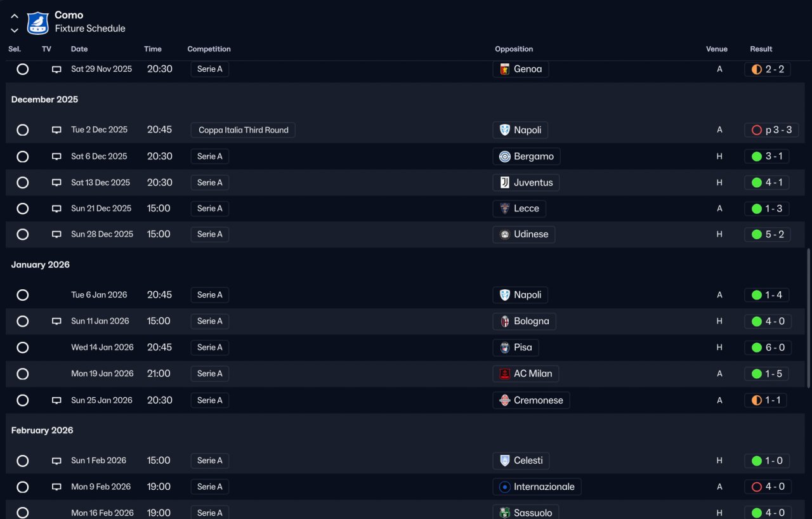Image resolution: width=812 pixels, height=519 pixels.
Task: Click the Juventus club crest icon
Action: point(505,183)
